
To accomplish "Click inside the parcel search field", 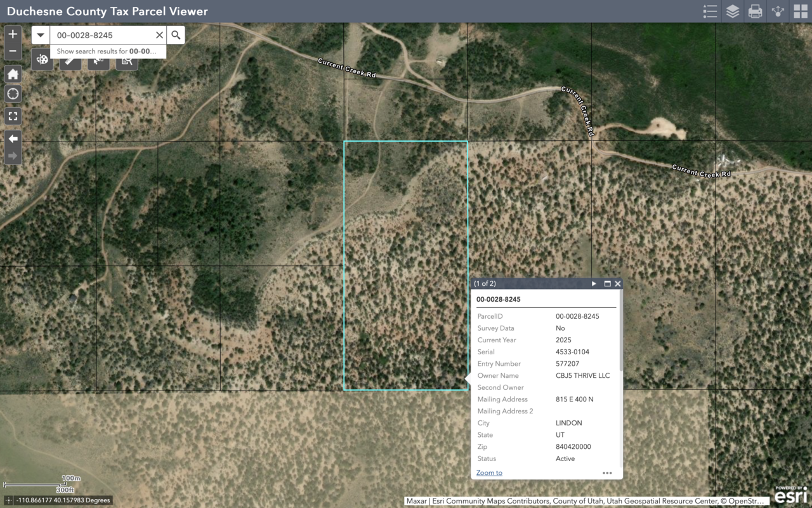I will click(x=101, y=35).
